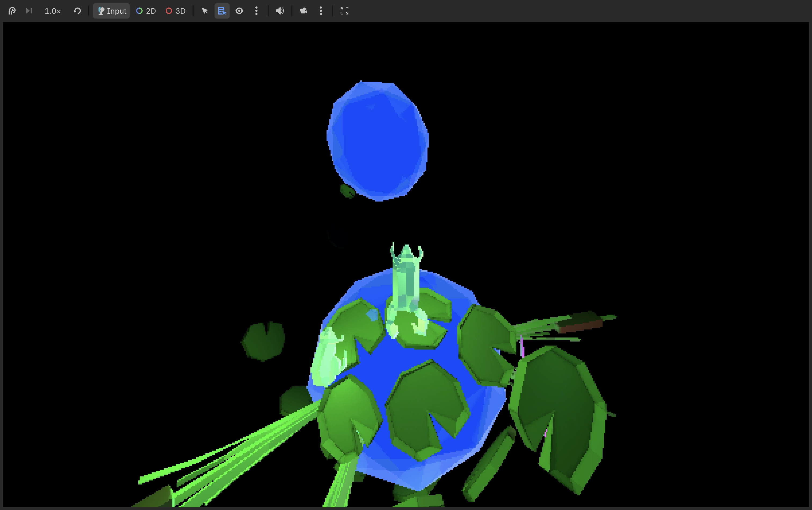Image resolution: width=812 pixels, height=510 pixels.
Task: Toggle fullscreen with the expand icon
Action: click(345, 11)
